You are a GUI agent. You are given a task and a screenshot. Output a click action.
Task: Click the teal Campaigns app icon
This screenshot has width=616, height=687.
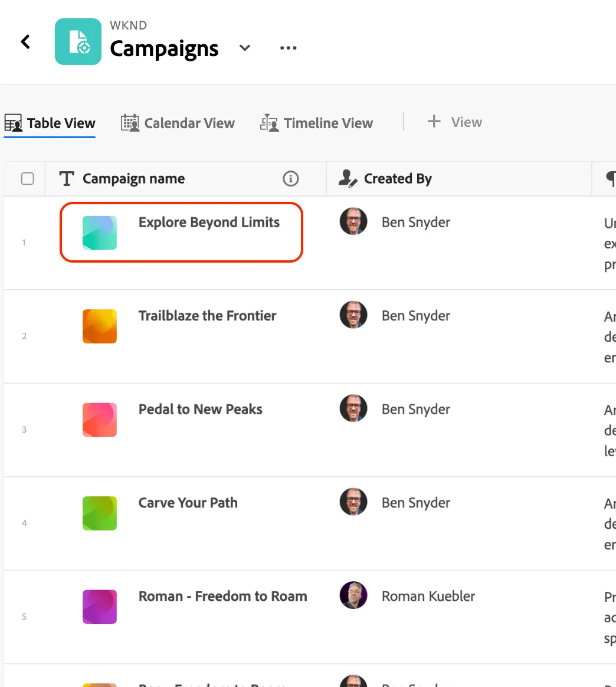point(78,42)
